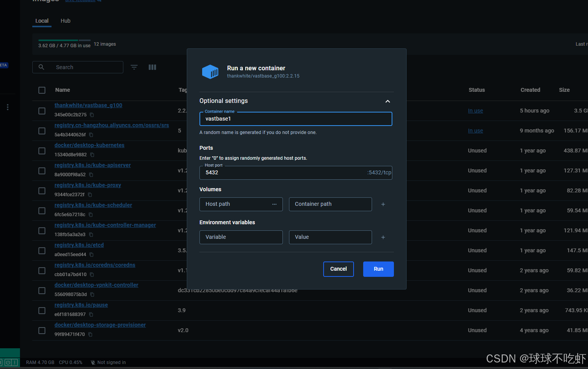Screen dimensions: 588x369
Task: Click the Docker engine power icon
Action: (x=8, y=362)
